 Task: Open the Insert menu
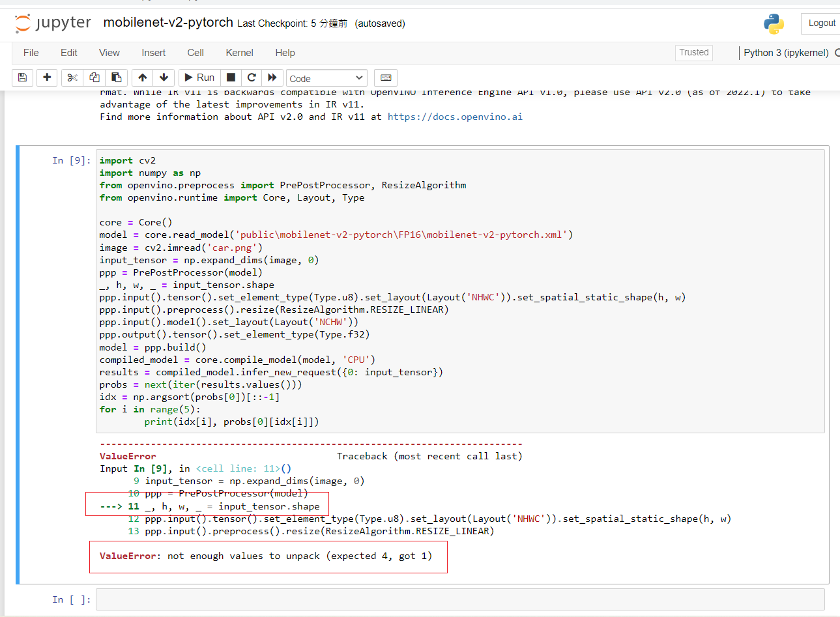coord(154,53)
